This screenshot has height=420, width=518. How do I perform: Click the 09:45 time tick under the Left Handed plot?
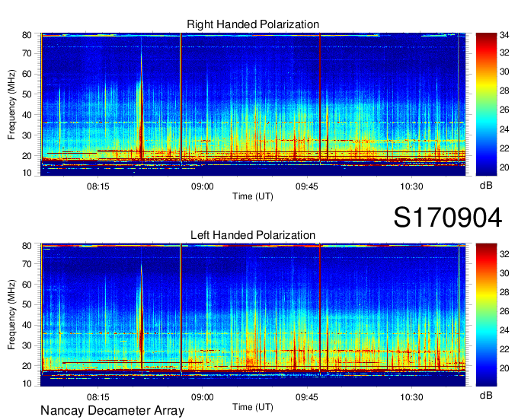(x=306, y=397)
